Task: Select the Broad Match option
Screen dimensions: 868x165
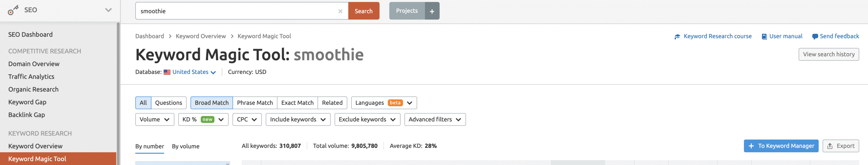Action: [212, 103]
